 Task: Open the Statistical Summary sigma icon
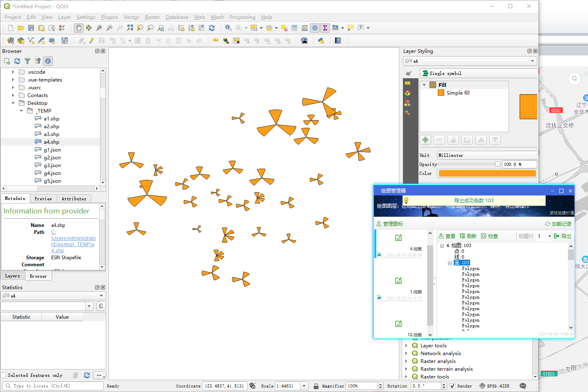tap(325, 28)
